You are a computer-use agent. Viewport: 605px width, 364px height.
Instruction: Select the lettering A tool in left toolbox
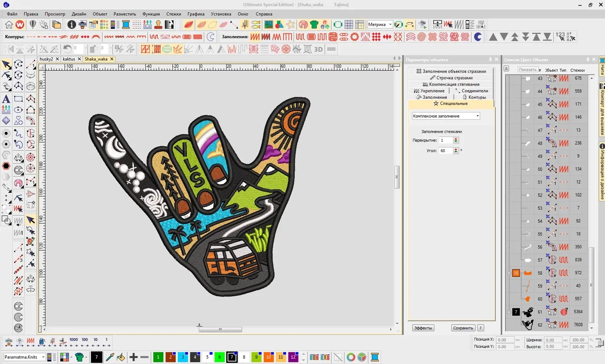pos(6,99)
